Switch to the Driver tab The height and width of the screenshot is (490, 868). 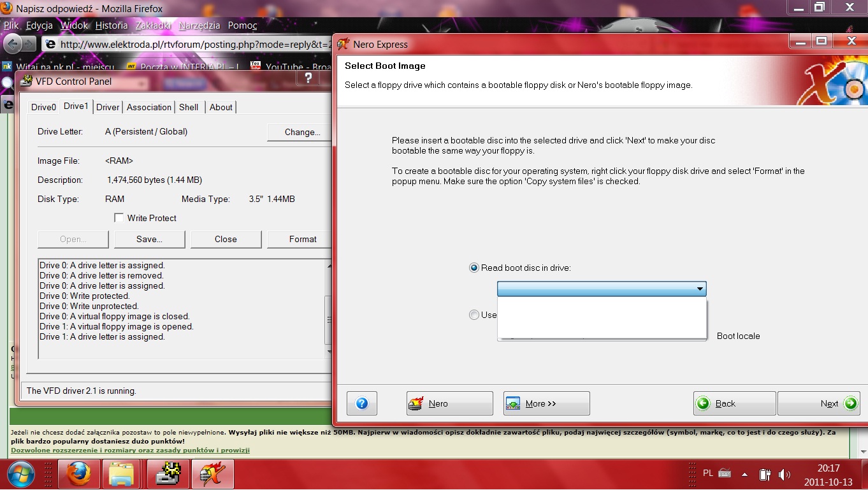(x=108, y=107)
